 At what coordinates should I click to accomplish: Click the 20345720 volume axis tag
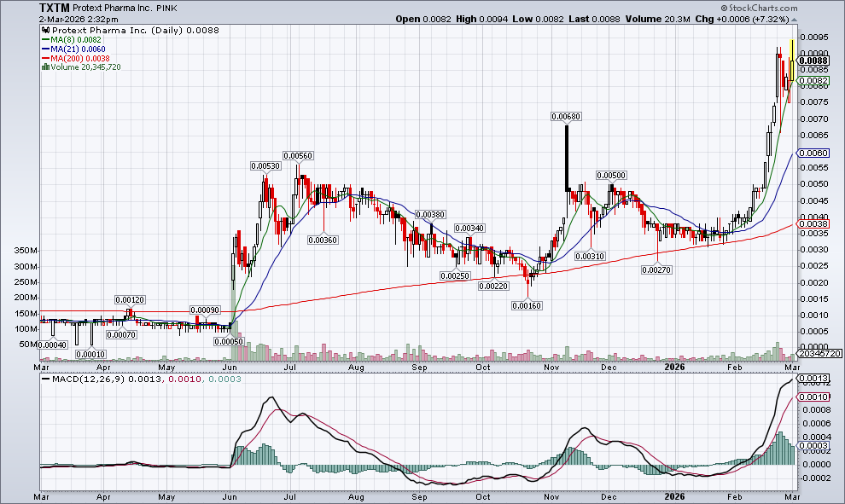[x=819, y=354]
